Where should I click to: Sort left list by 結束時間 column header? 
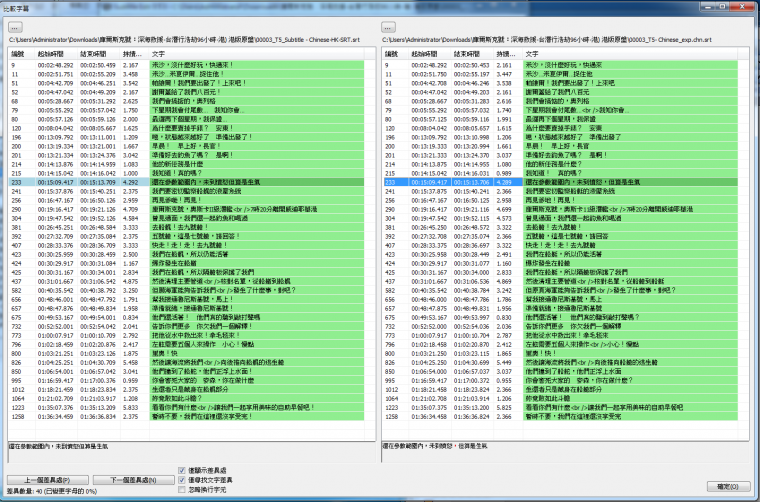click(99, 54)
